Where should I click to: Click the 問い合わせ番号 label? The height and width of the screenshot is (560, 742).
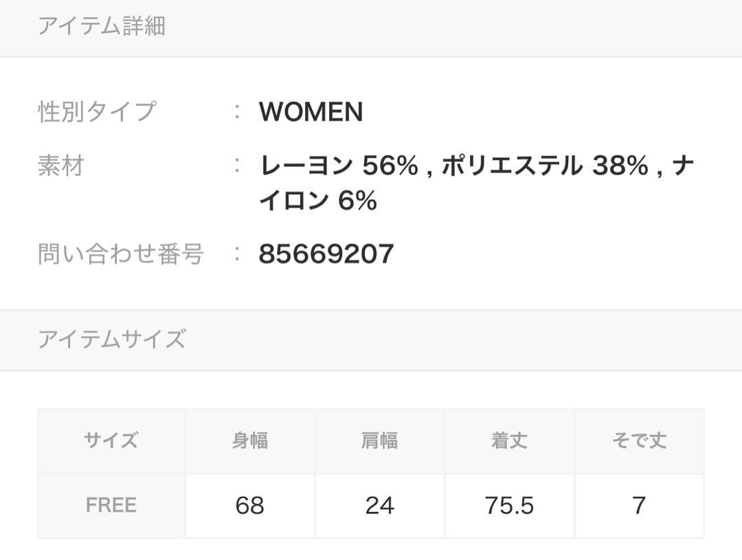[121, 254]
